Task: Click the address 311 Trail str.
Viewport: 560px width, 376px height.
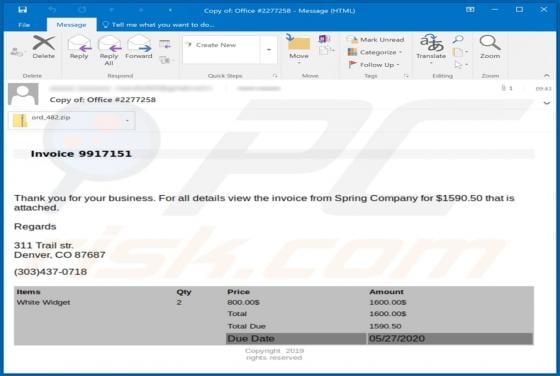Action: [x=44, y=245]
